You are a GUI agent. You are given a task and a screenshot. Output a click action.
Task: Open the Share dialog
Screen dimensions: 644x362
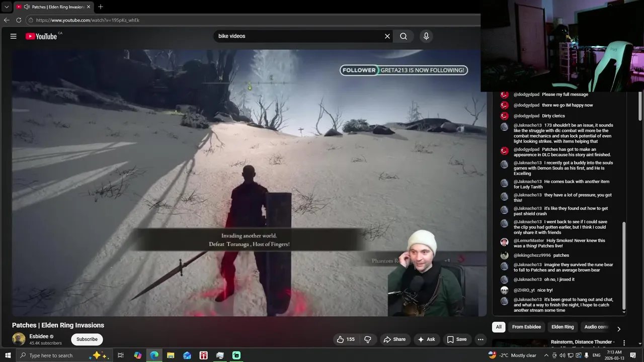(x=394, y=339)
